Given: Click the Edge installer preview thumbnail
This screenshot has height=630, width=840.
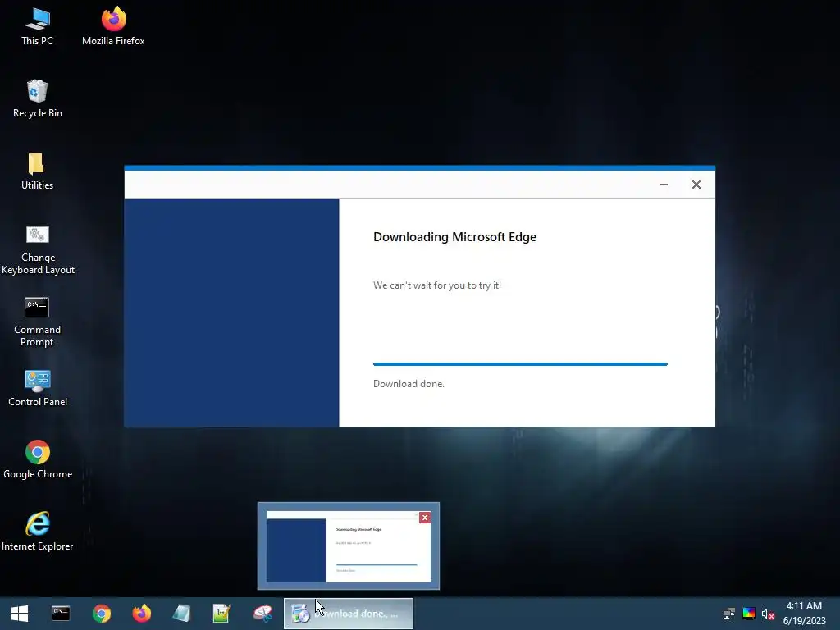Looking at the screenshot, I should click(348, 546).
